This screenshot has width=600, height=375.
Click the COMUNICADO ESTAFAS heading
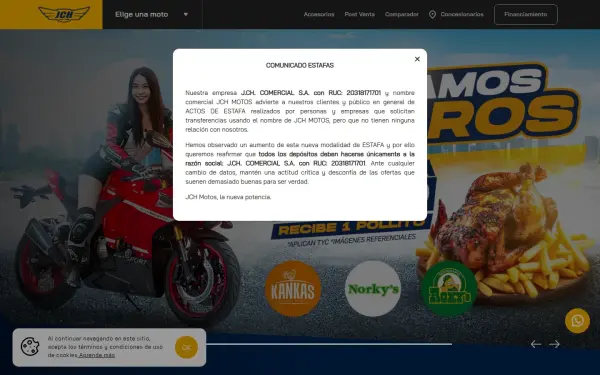click(x=300, y=65)
